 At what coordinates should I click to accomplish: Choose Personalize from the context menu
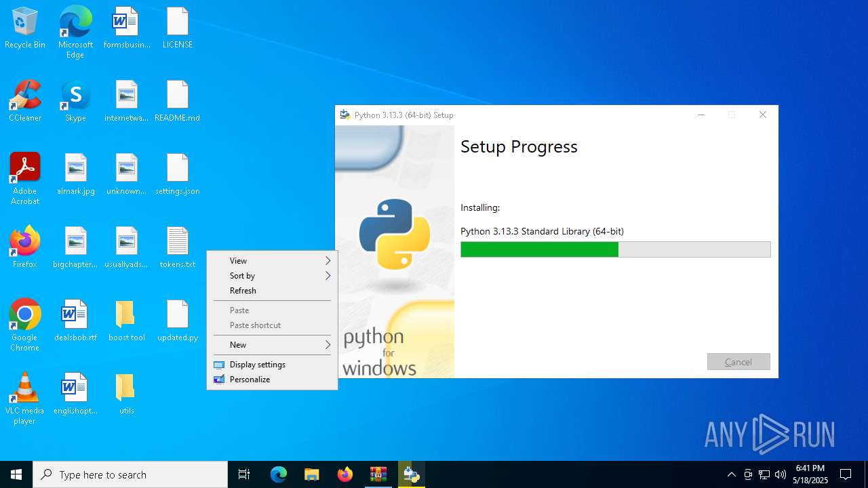tap(272, 380)
